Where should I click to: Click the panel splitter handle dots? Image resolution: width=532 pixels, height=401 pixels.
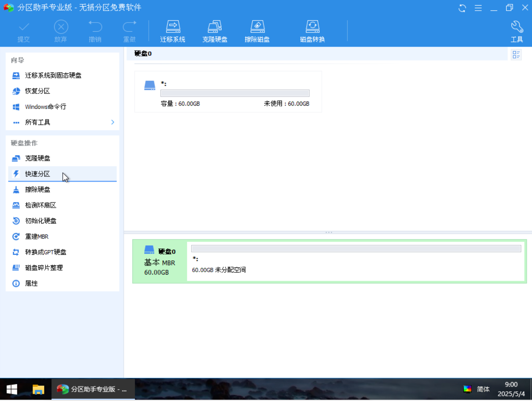pos(329,232)
